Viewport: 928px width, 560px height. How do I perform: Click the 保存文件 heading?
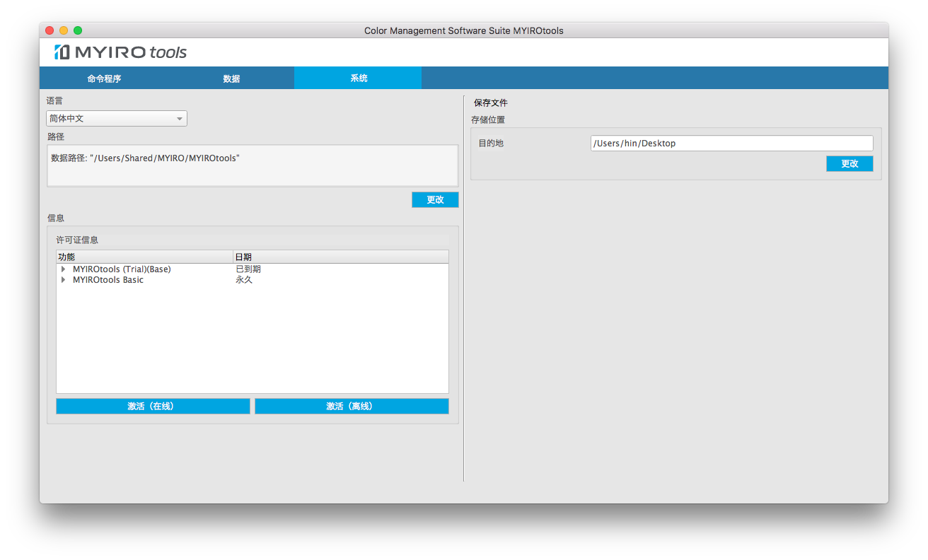point(491,103)
